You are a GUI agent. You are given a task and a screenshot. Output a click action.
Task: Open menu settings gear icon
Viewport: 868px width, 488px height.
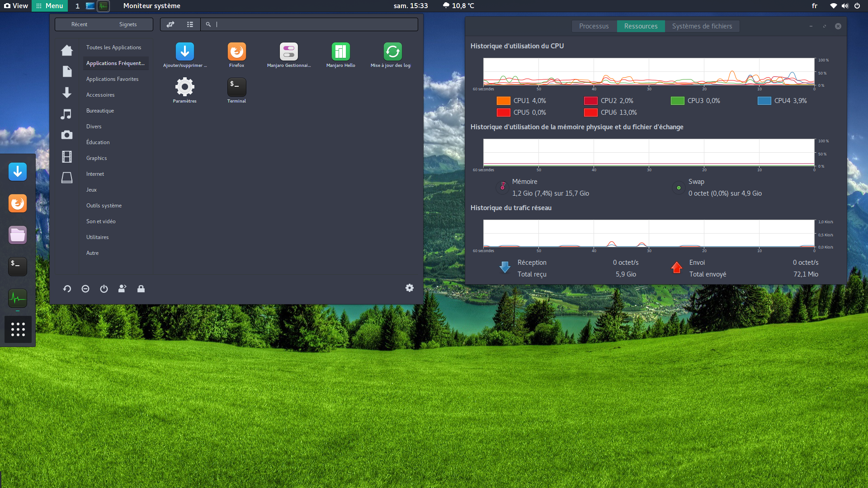pyautogui.click(x=410, y=288)
